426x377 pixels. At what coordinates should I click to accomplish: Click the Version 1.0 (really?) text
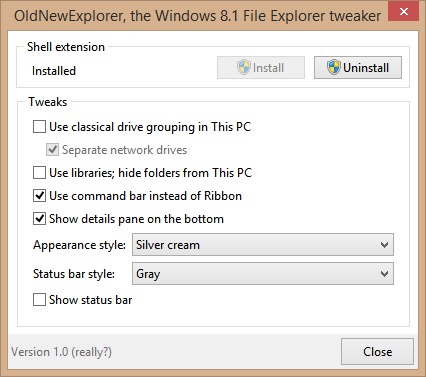pyautogui.click(x=62, y=352)
